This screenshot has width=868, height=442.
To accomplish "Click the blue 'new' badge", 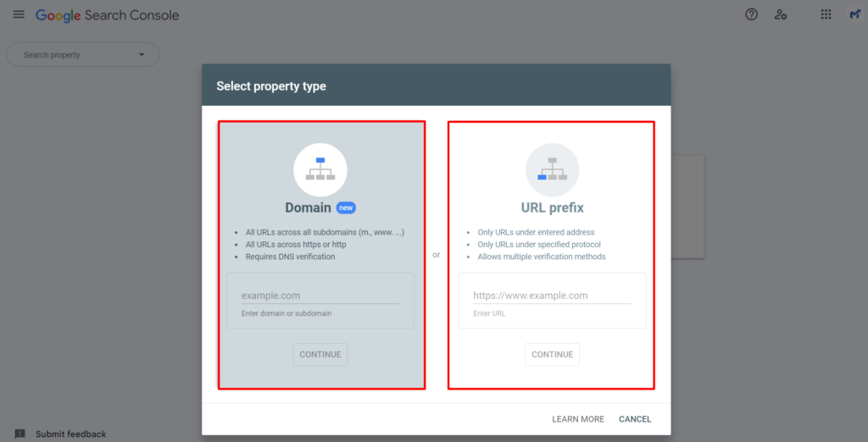I will tap(346, 208).
